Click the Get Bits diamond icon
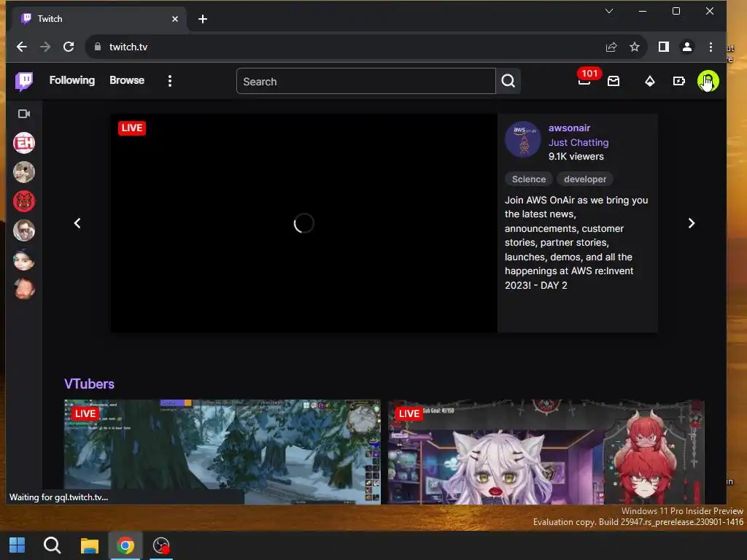This screenshot has height=560, width=747. click(650, 82)
